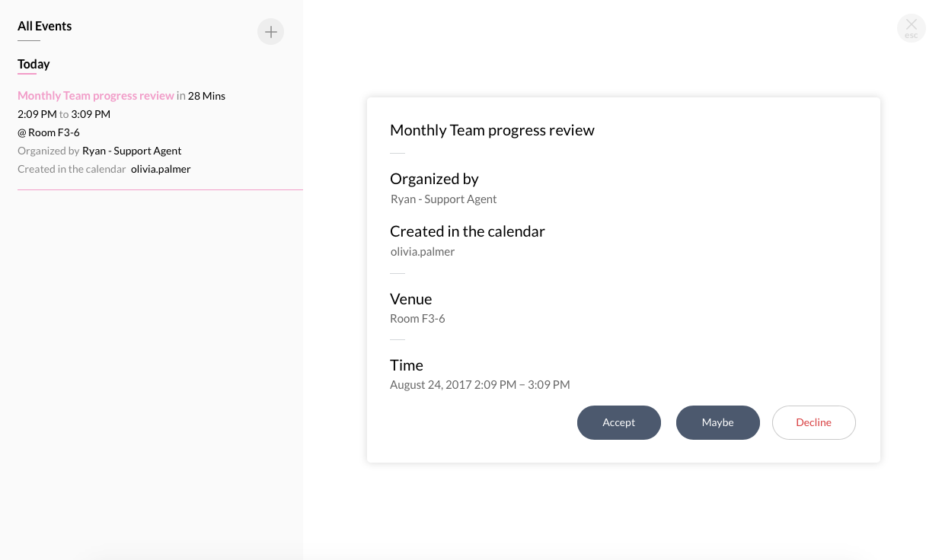The width and height of the screenshot is (942, 560).
Task: Open the pink Monthly Team progress review link
Action: [x=96, y=96]
